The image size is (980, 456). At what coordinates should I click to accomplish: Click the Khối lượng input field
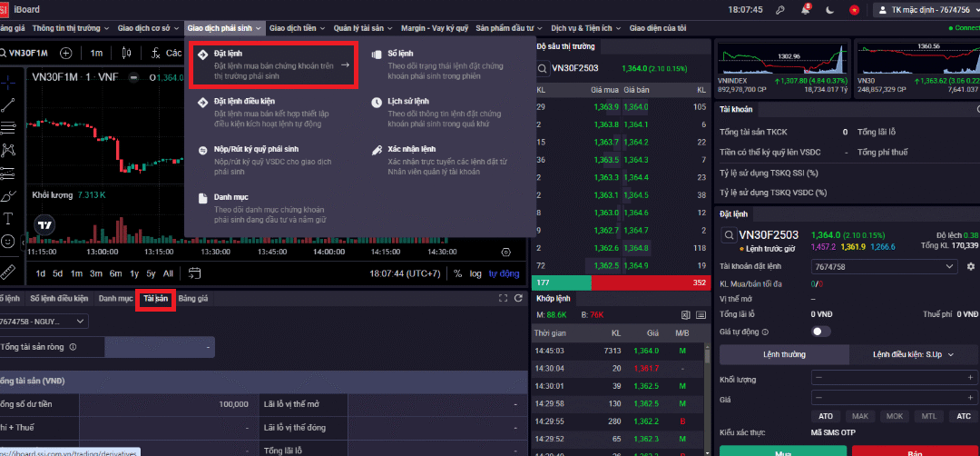(894, 378)
